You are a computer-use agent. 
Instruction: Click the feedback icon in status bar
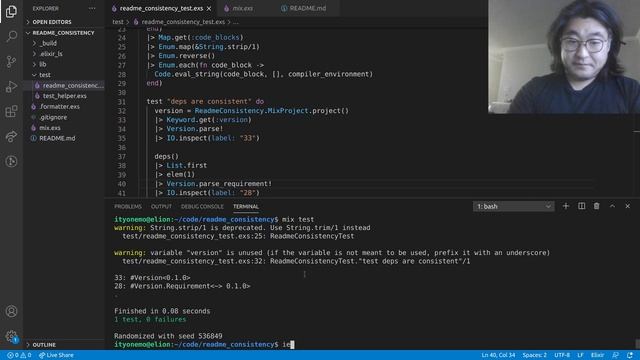pos(616,355)
